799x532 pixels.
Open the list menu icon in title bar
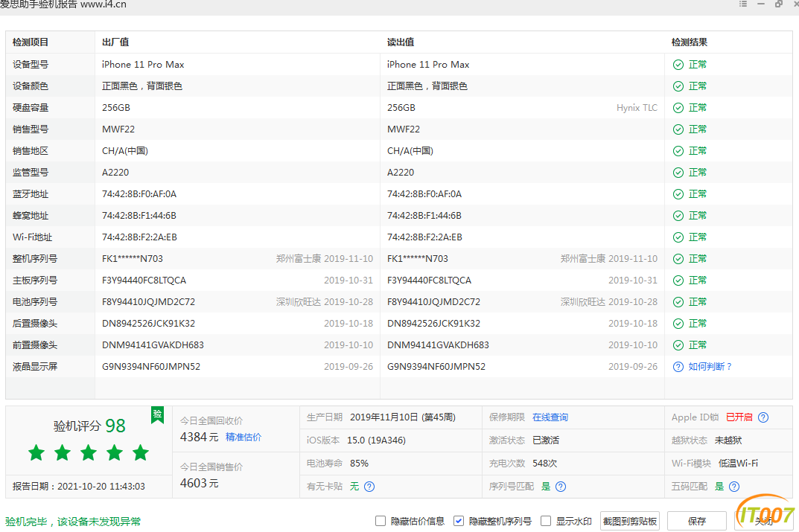click(x=743, y=4)
